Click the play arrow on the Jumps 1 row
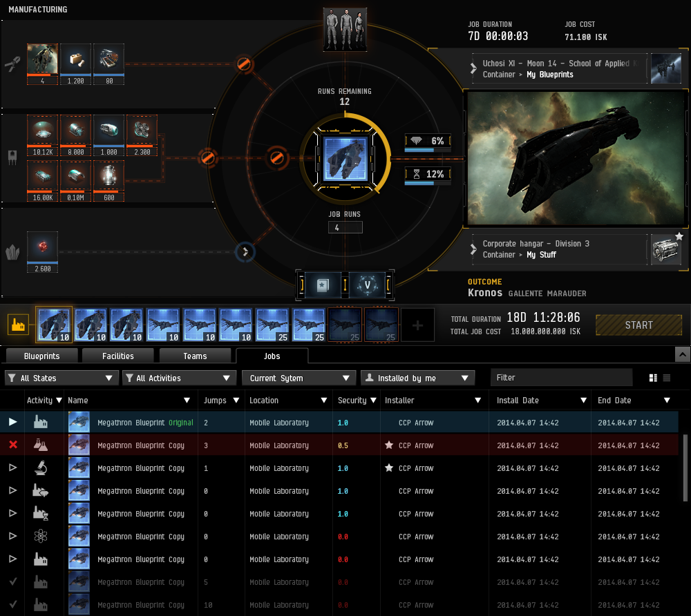691x616 pixels. pyautogui.click(x=12, y=468)
